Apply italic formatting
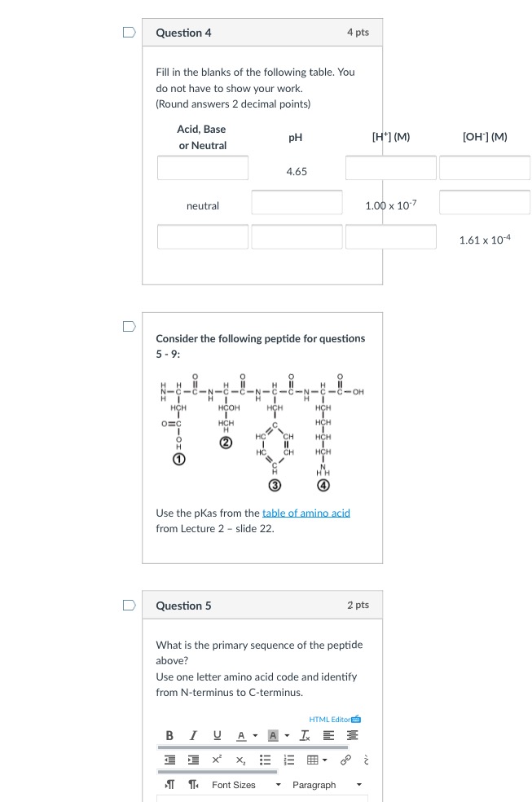This screenshot has width=532, height=802. pyautogui.click(x=193, y=737)
